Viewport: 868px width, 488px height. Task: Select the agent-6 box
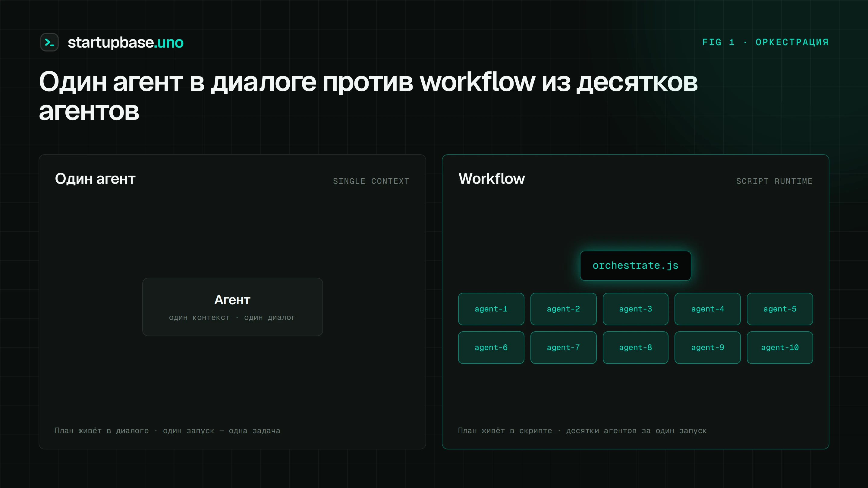pos(491,348)
